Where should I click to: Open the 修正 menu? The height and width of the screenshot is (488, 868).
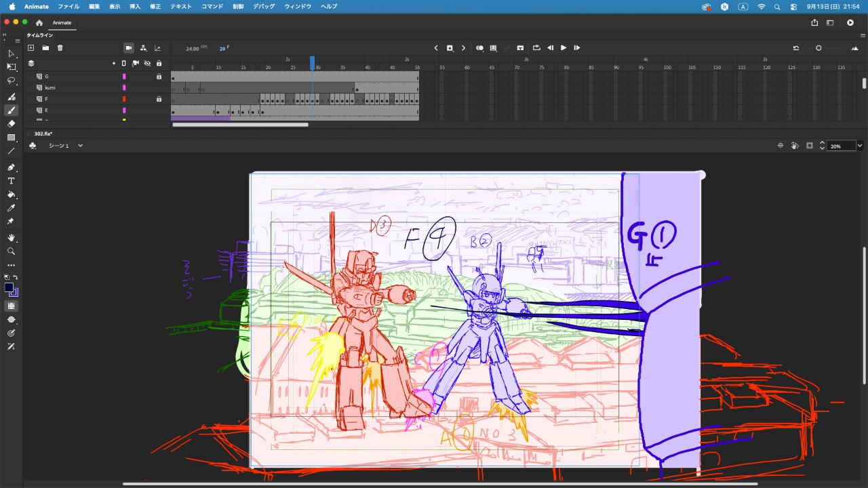(x=155, y=6)
